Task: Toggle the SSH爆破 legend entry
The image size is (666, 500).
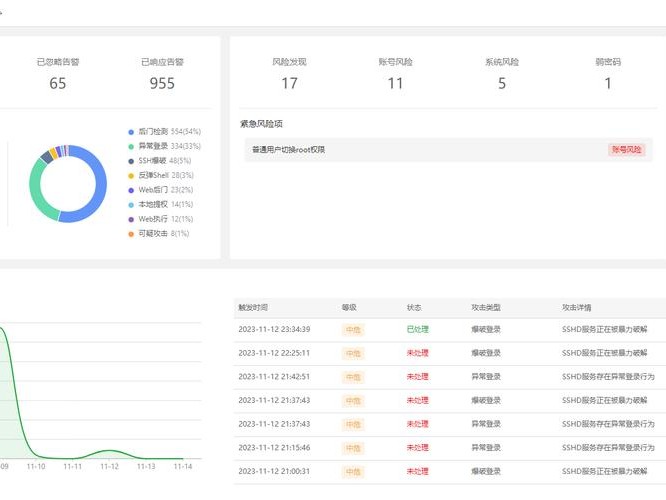Action: click(160, 161)
